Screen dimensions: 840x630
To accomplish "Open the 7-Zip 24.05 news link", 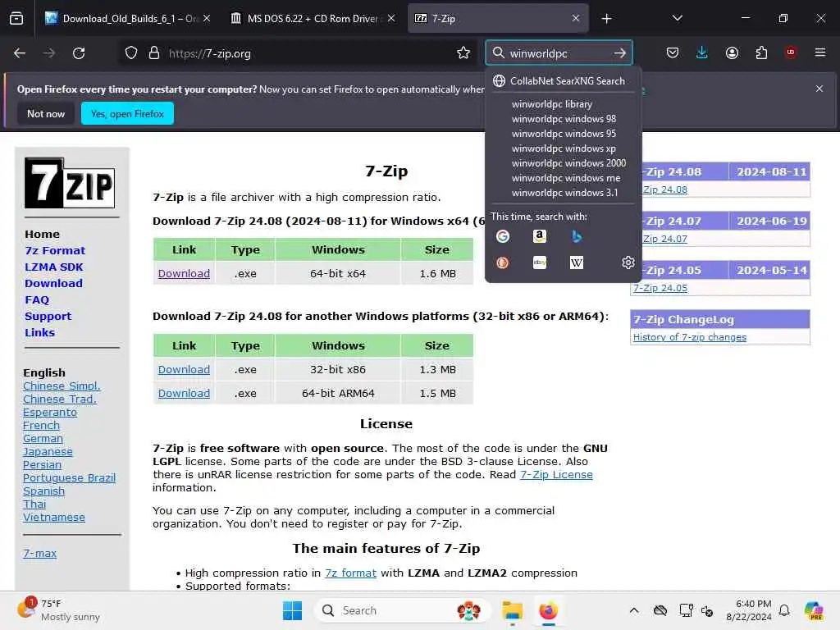I will pyautogui.click(x=660, y=288).
